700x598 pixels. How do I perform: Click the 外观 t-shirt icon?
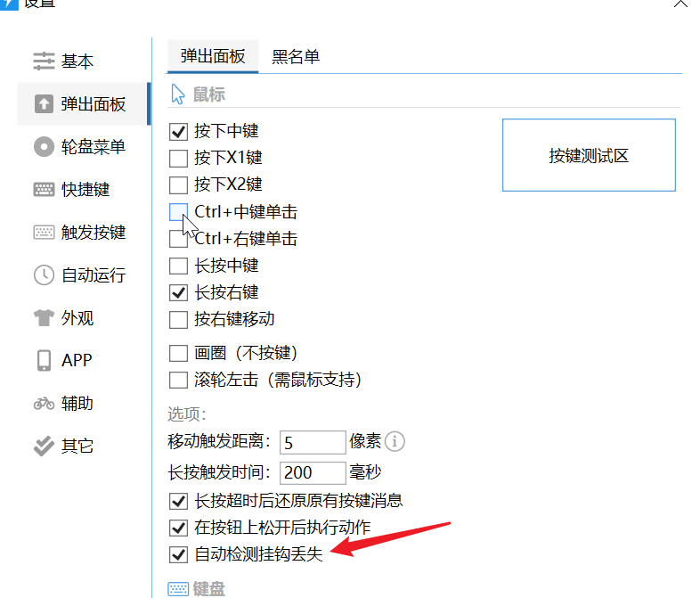pyautogui.click(x=44, y=317)
